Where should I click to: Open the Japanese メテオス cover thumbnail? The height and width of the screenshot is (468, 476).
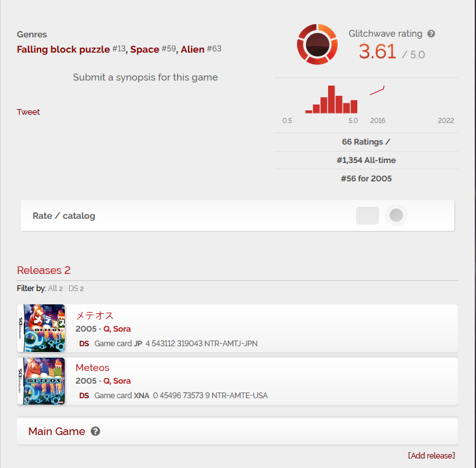pyautogui.click(x=41, y=328)
